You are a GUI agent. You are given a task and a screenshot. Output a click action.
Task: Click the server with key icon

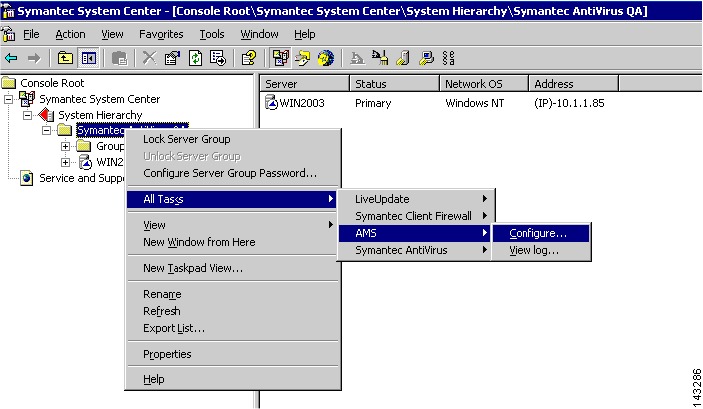[x=403, y=58]
